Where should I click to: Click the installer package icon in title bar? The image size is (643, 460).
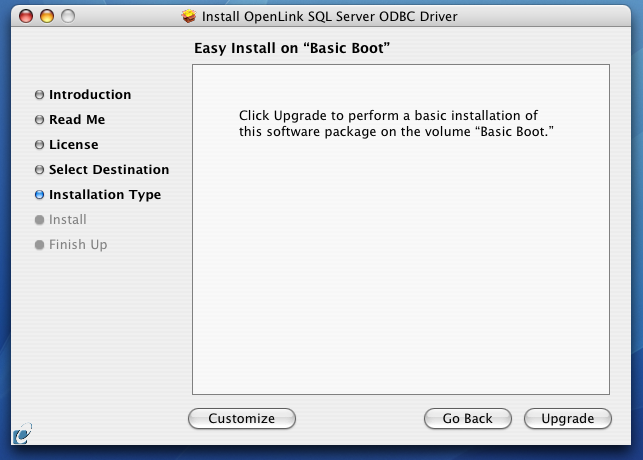(x=189, y=16)
